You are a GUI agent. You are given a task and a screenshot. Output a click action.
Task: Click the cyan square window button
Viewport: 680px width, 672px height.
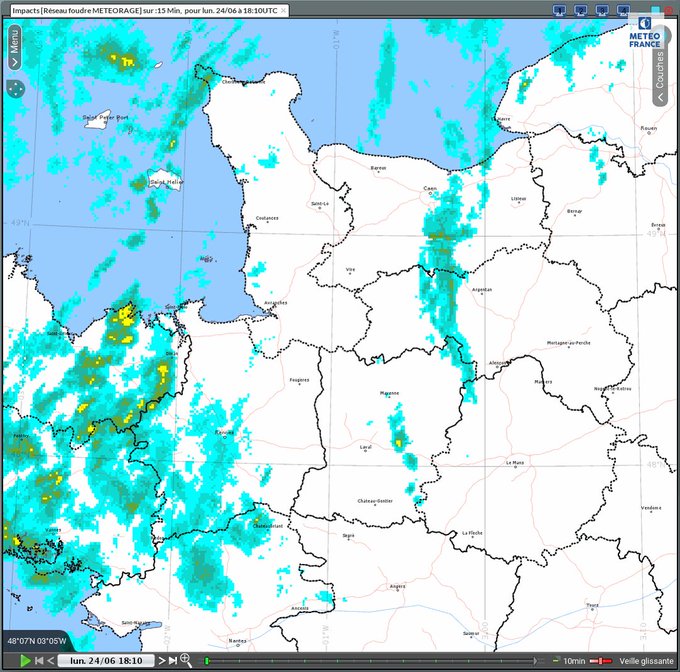point(656,10)
